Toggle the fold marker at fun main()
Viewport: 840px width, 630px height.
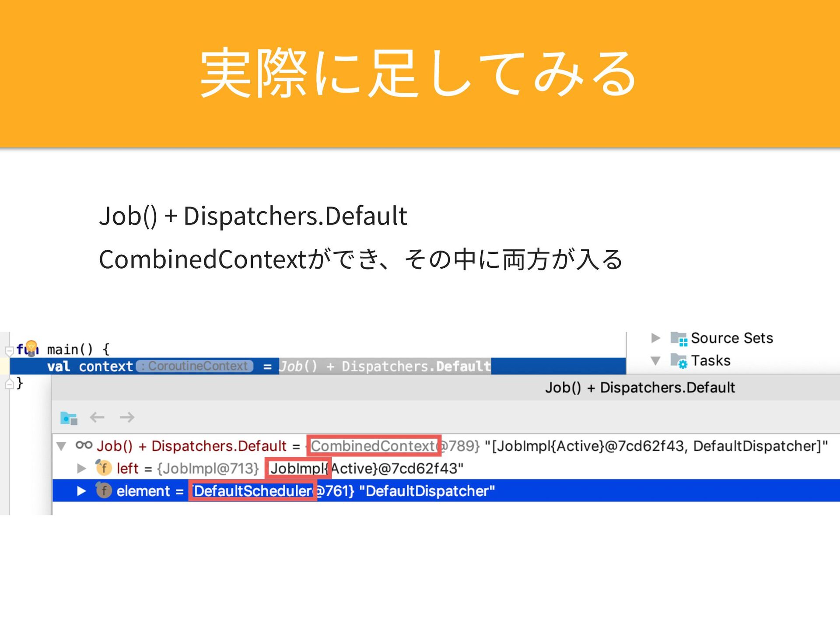pyautogui.click(x=9, y=350)
